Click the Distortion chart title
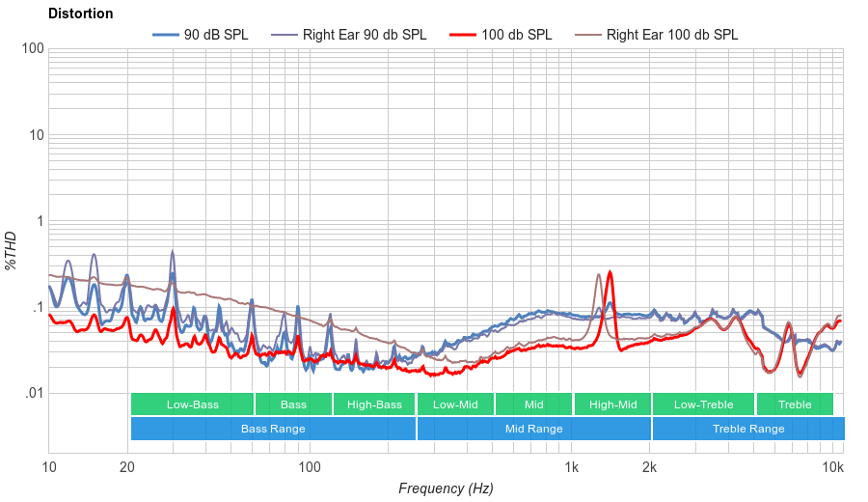 click(x=80, y=14)
